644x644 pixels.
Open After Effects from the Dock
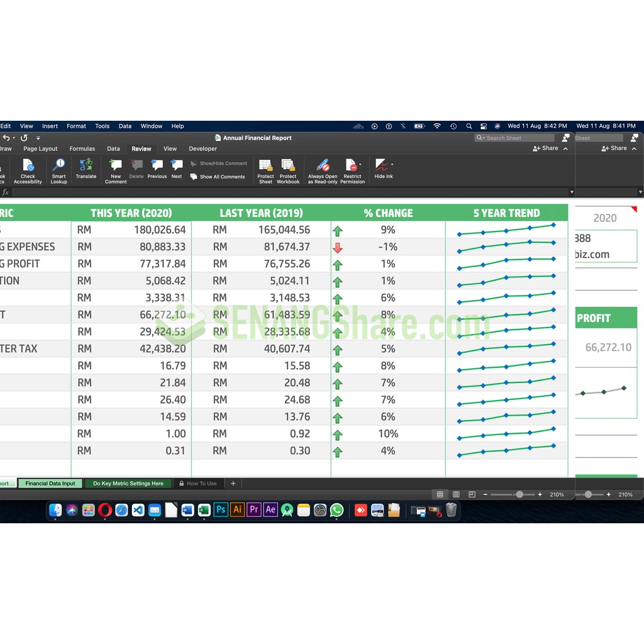click(270, 510)
